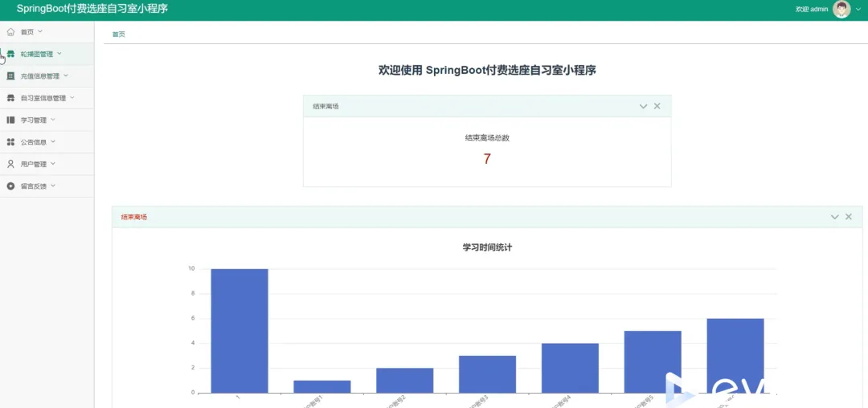Open the 自习室信息管理 menu label
The width and height of the screenshot is (868, 408).
pos(43,99)
